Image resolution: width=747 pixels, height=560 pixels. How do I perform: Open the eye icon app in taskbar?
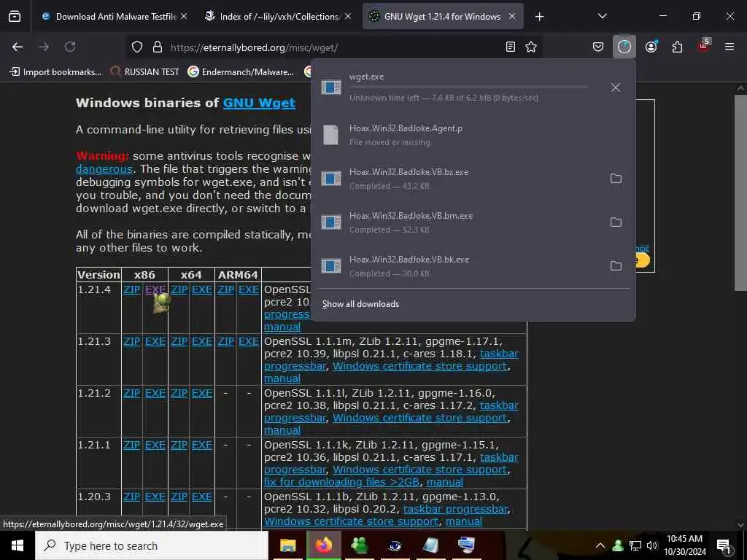pyautogui.click(x=395, y=545)
